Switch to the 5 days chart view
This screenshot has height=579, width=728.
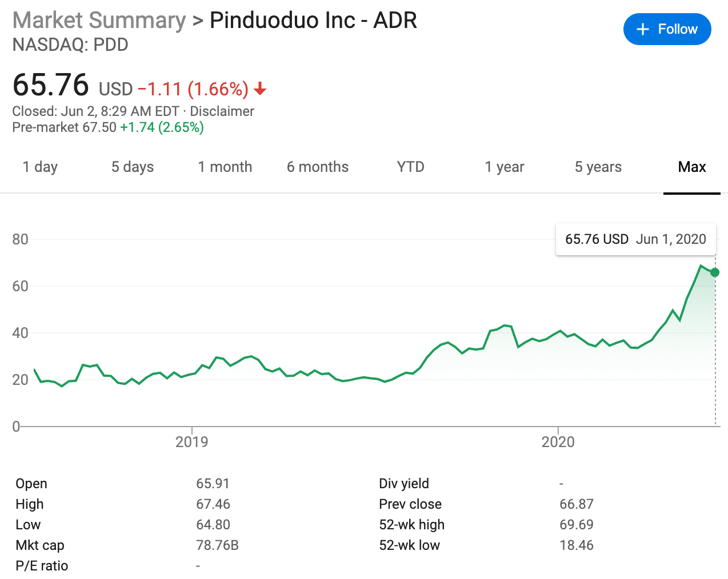(x=132, y=167)
